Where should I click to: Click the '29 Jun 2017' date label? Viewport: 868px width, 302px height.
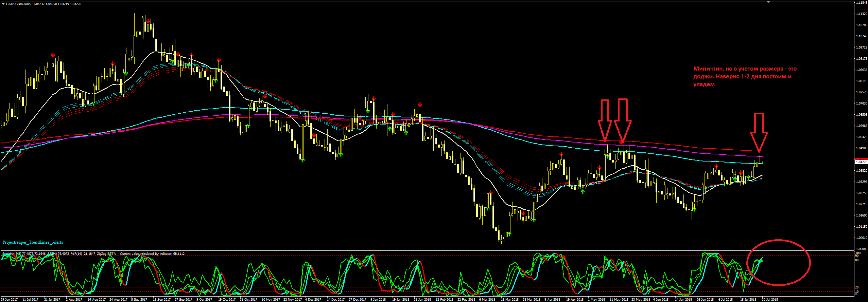click(9, 300)
